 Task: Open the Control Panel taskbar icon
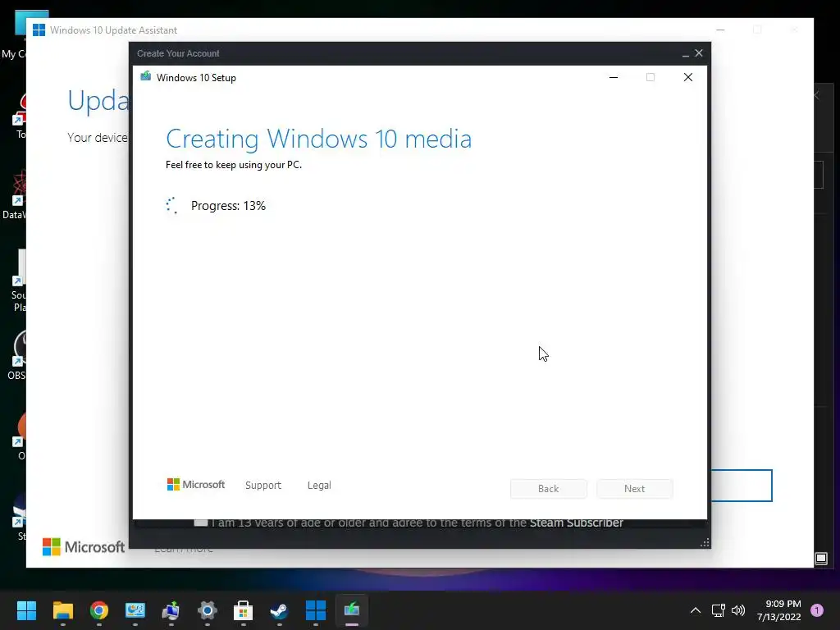tap(135, 609)
